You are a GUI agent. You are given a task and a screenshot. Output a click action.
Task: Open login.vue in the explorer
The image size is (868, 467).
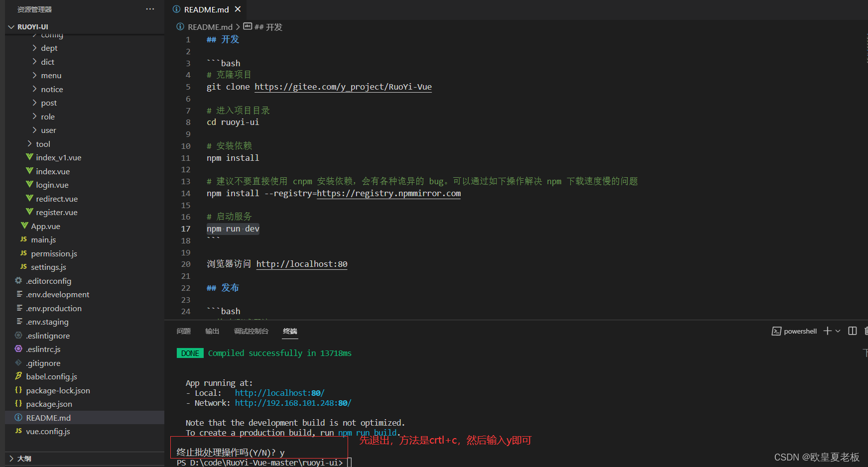[52, 185]
